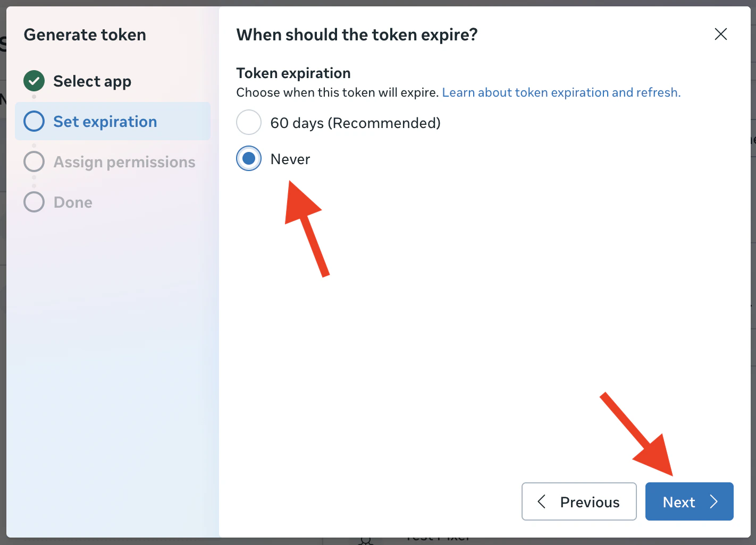Click the left chevron in Previous button
Screen dimensions: 756x545
pos(542,501)
